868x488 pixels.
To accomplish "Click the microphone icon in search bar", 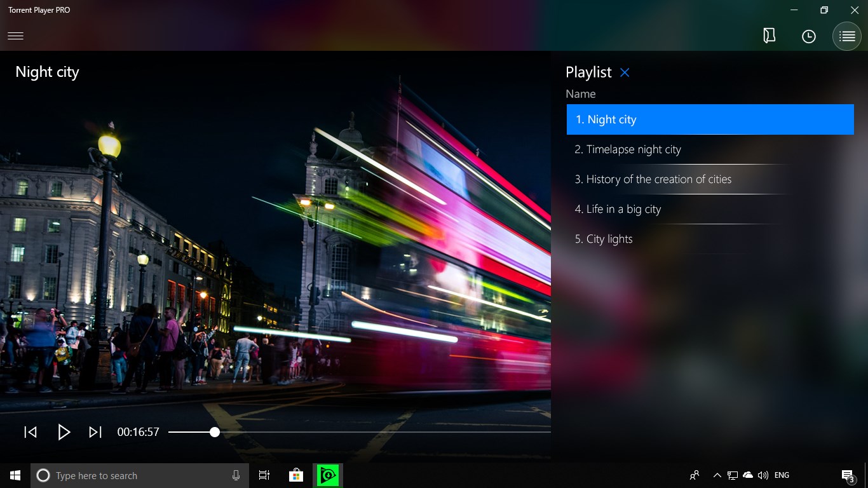I will pyautogui.click(x=236, y=475).
